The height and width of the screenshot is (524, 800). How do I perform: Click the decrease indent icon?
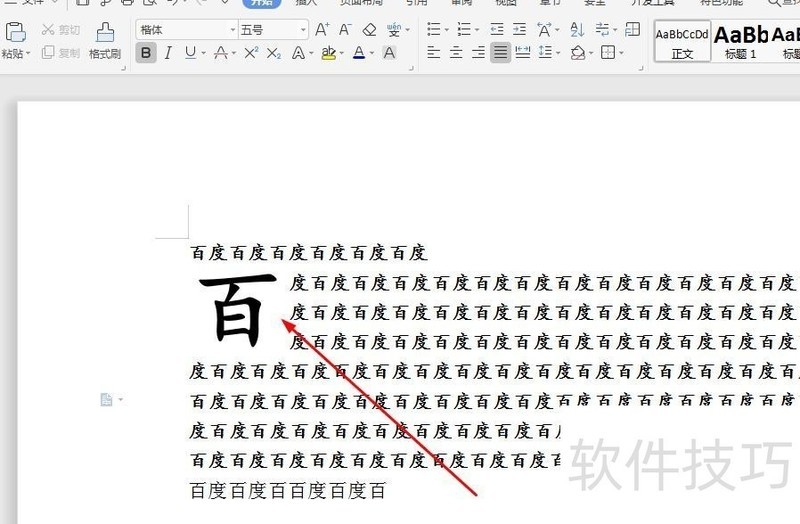point(496,30)
